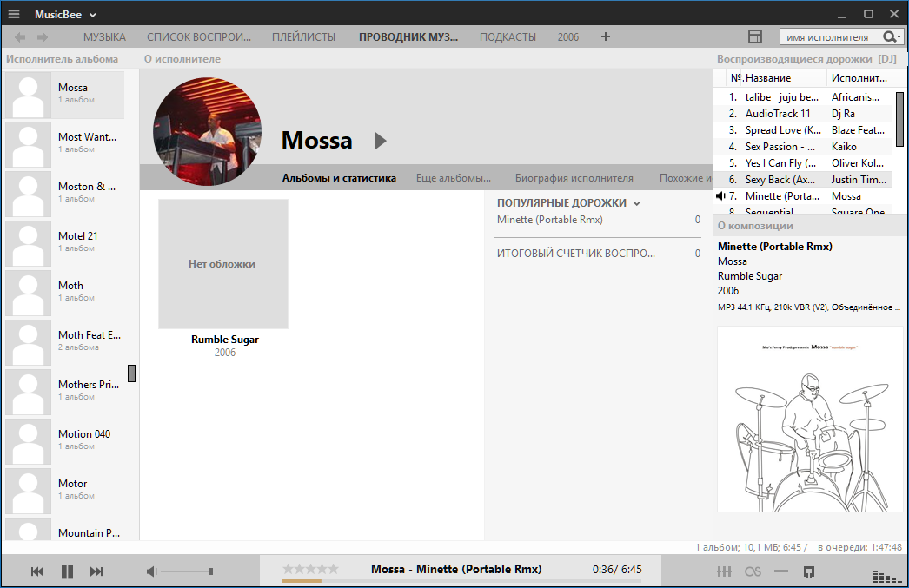The image size is (909, 588).
Task: Open the hamburger main menu
Action: [14, 14]
